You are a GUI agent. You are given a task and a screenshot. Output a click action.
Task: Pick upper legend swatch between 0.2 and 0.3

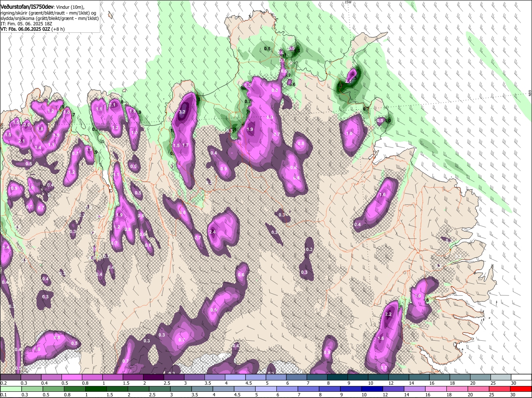[11, 377]
